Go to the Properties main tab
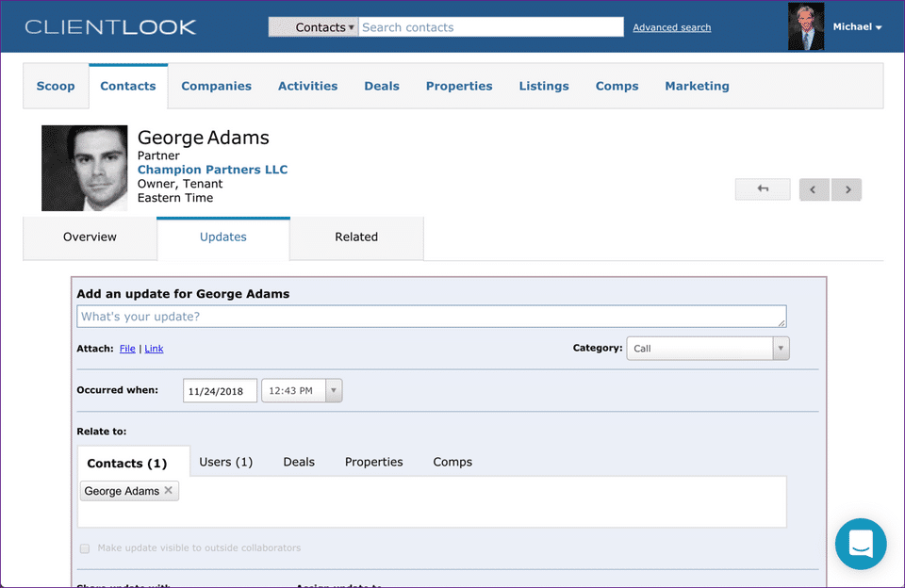This screenshot has width=905, height=588. coord(459,86)
